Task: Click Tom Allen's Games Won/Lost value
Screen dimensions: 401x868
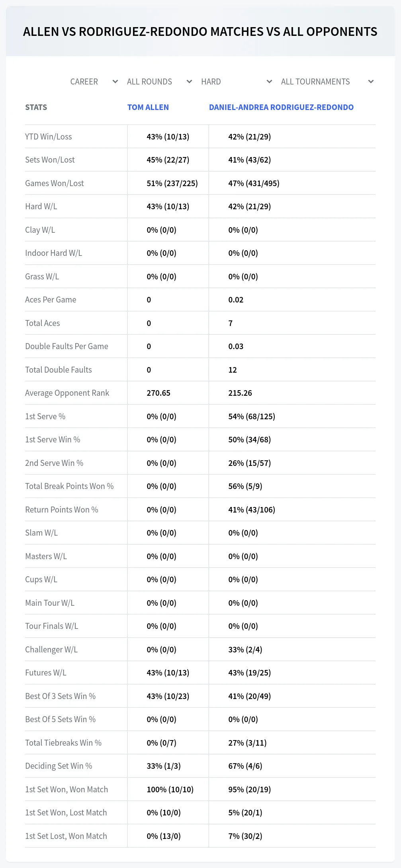Action: click(x=172, y=183)
